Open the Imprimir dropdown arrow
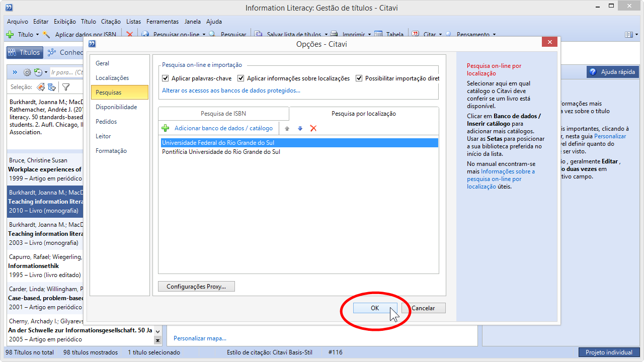The height and width of the screenshot is (362, 644). click(x=369, y=35)
